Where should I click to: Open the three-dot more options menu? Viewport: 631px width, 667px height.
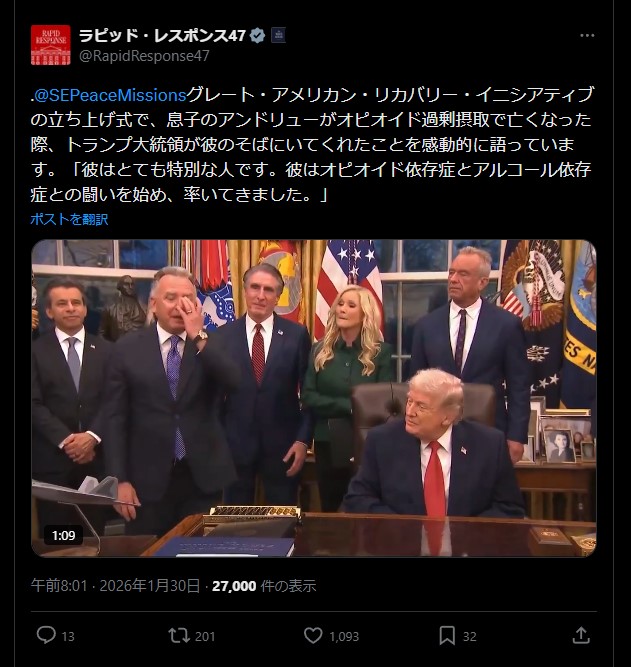pyautogui.click(x=587, y=36)
